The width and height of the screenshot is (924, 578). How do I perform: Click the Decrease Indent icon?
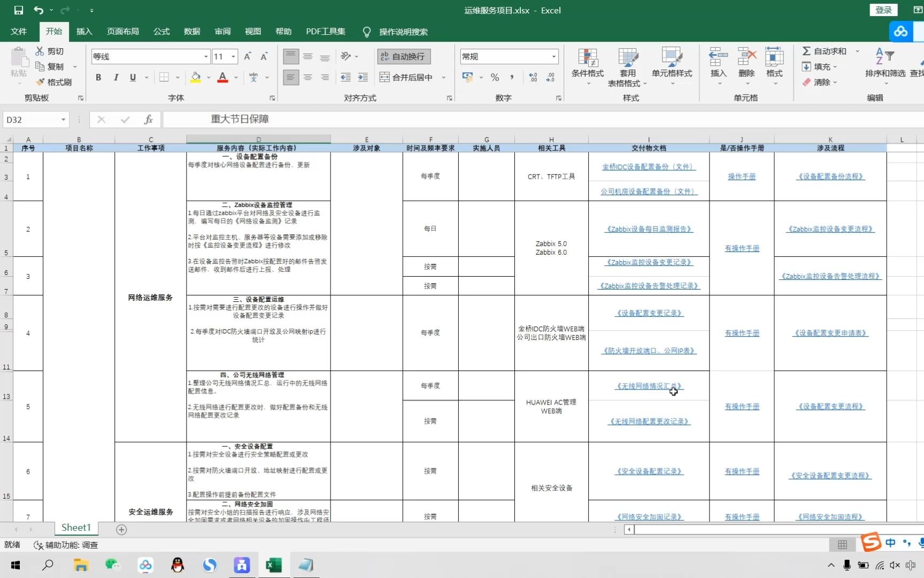pyautogui.click(x=346, y=77)
